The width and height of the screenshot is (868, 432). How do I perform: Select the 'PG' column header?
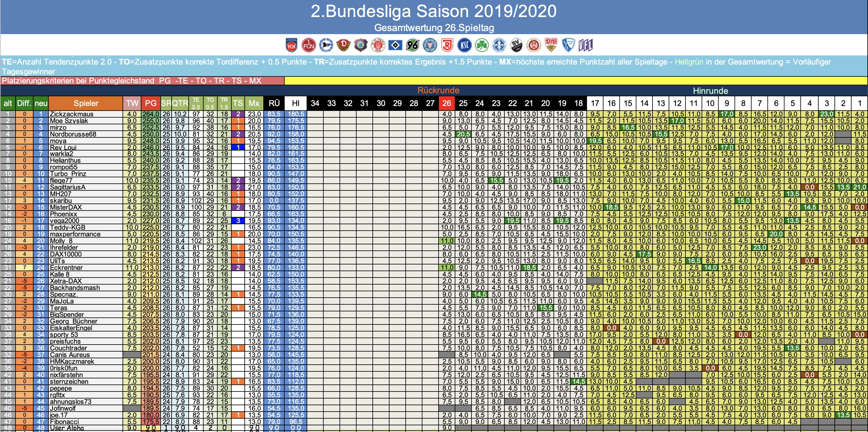click(151, 103)
